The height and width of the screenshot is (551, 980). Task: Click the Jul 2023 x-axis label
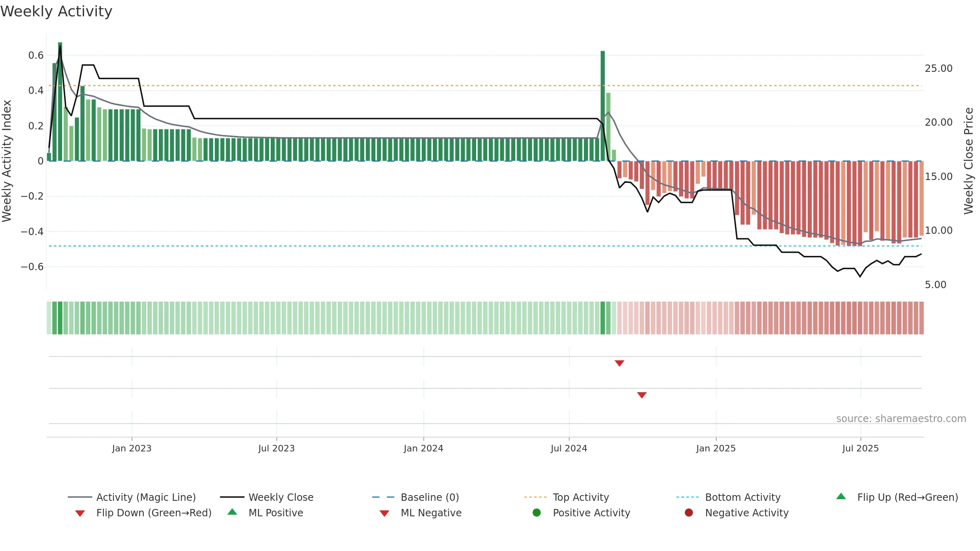point(276,449)
